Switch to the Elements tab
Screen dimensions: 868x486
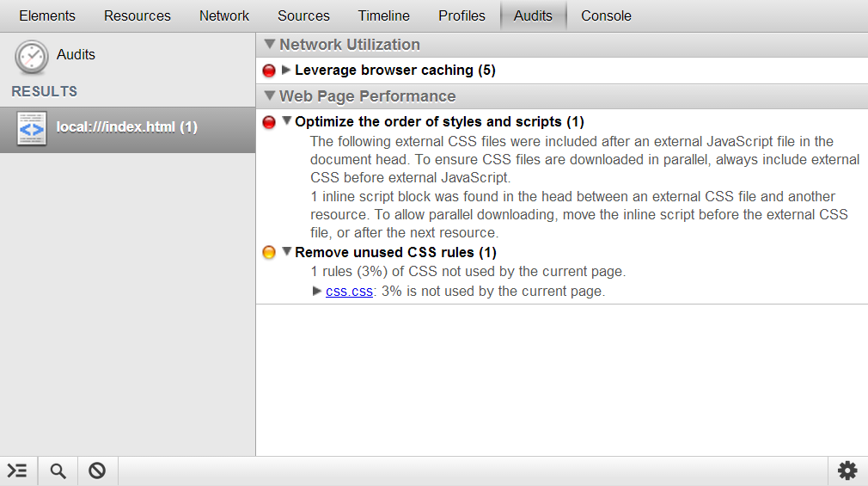(47, 15)
